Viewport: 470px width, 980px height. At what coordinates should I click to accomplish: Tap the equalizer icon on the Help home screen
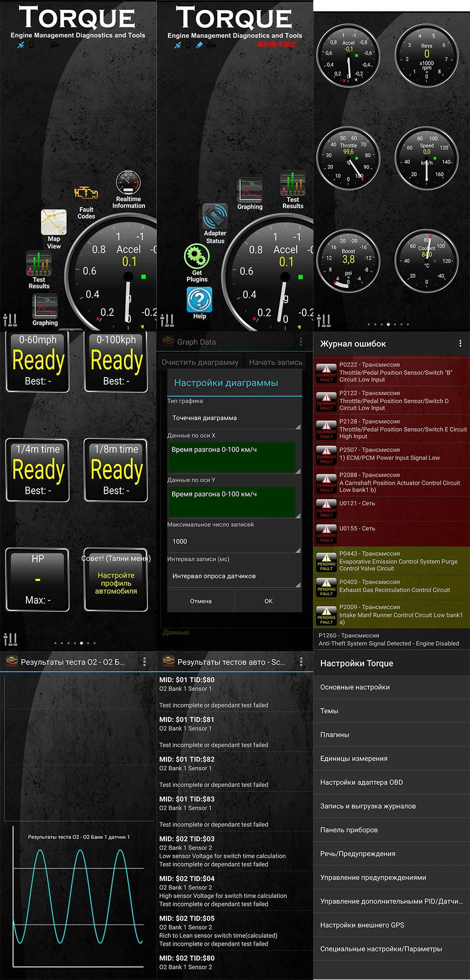pyautogui.click(x=167, y=320)
